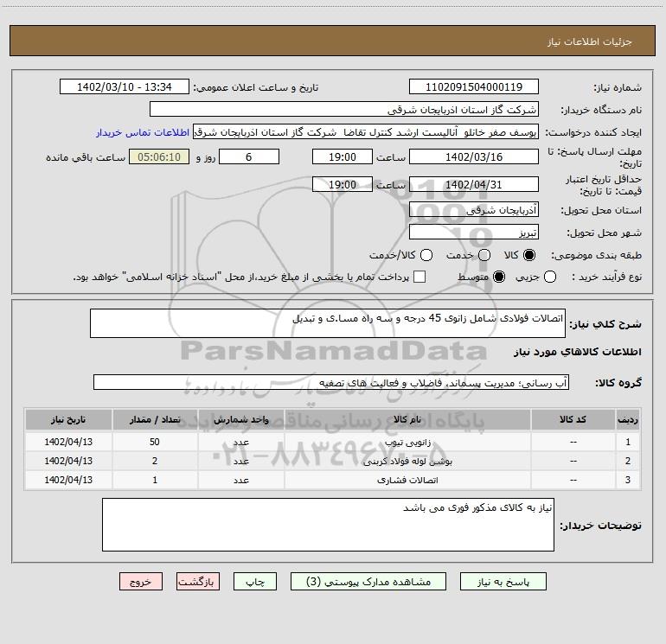Click the واحد شمارش column header
Screen dimensions: 666x644
[x=240, y=419]
